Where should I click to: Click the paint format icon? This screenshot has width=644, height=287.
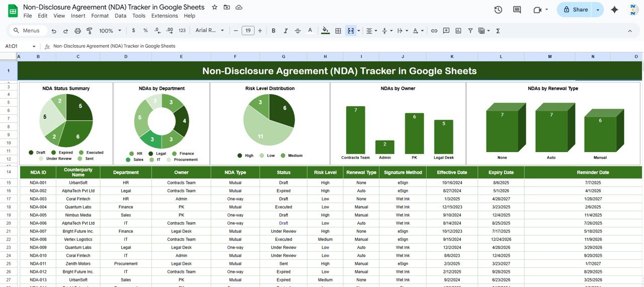click(x=90, y=31)
